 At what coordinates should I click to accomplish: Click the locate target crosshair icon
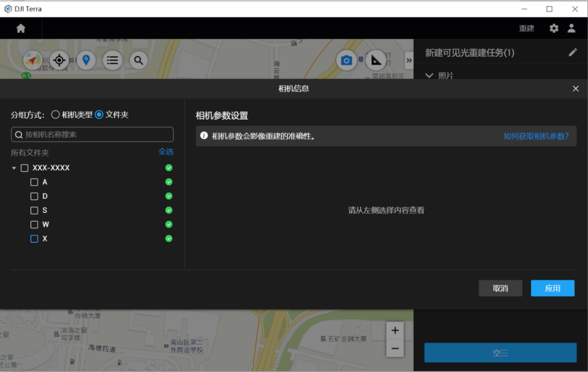coord(59,60)
